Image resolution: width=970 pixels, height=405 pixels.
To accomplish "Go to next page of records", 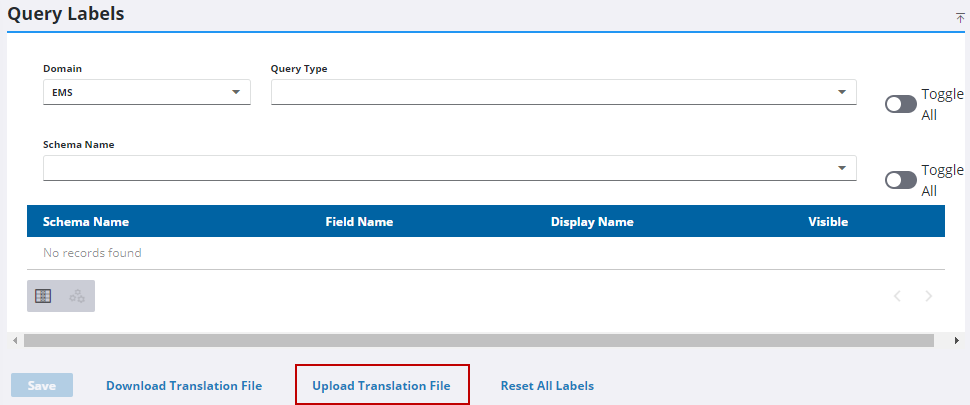I will point(929,296).
